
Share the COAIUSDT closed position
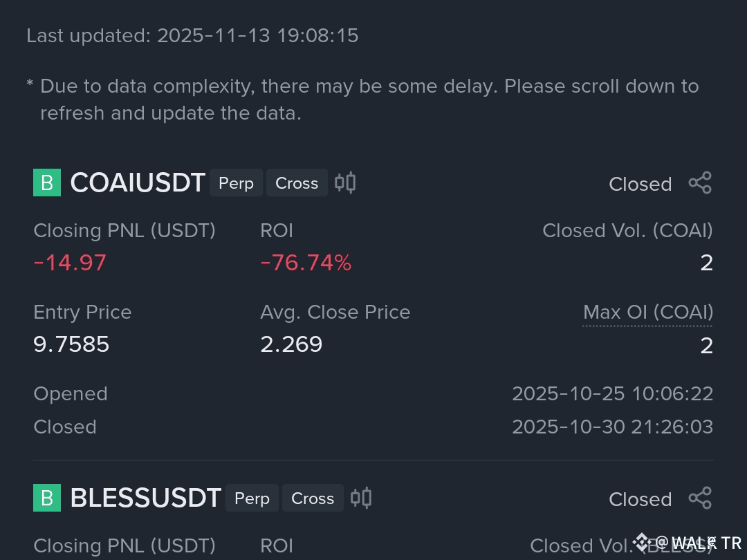(700, 183)
